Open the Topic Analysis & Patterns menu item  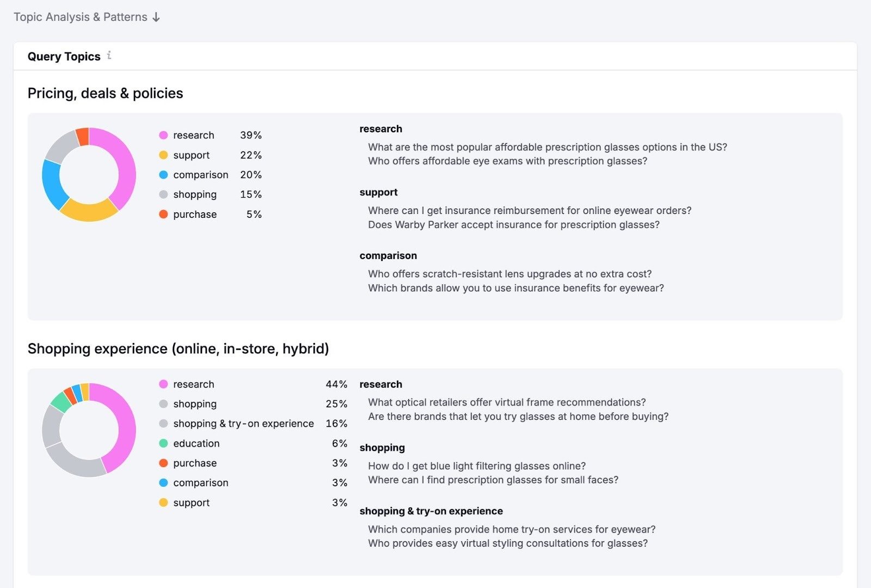click(81, 17)
